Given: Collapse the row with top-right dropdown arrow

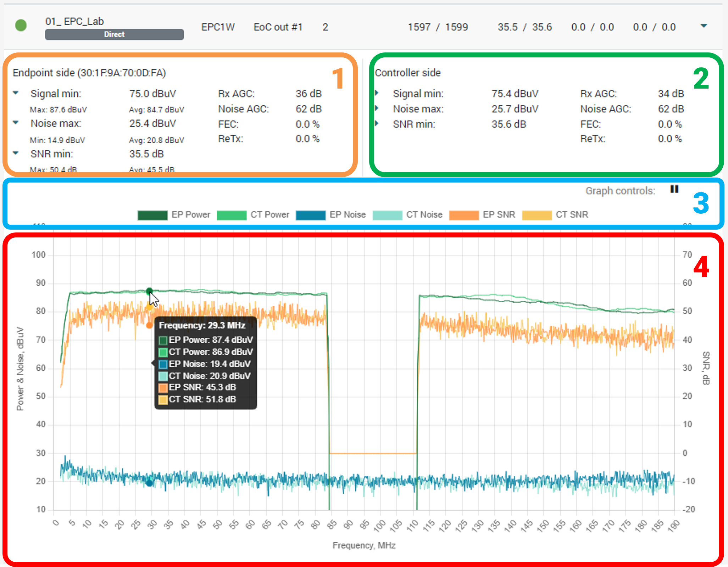Looking at the screenshot, I should [x=704, y=26].
